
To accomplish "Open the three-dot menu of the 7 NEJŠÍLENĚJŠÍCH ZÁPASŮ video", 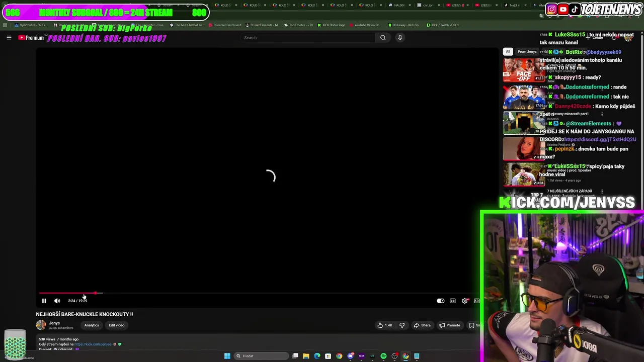I will [x=602, y=192].
